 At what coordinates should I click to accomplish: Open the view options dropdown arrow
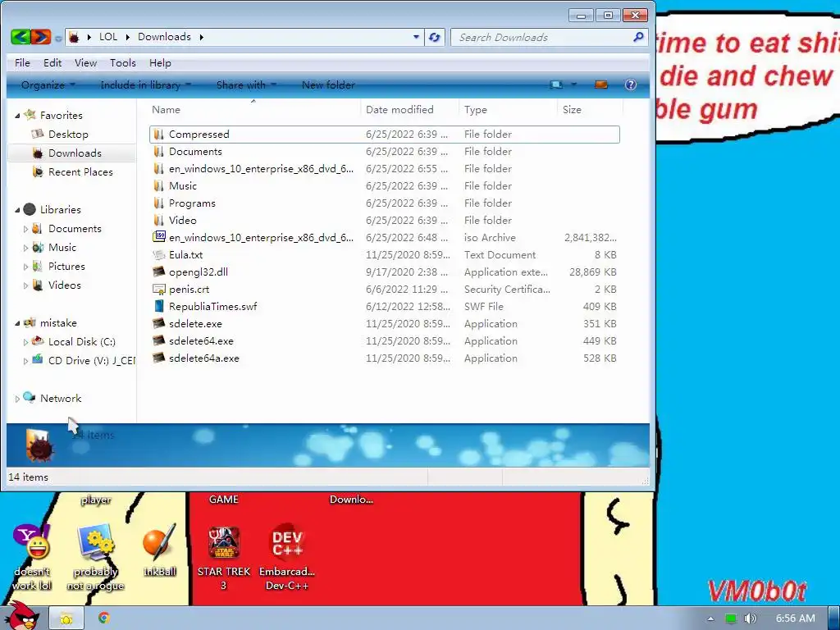pos(573,84)
